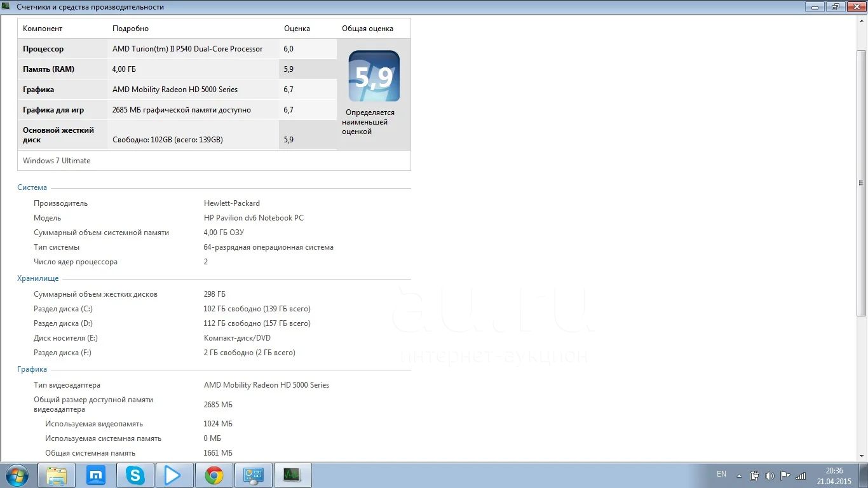This screenshot has height=488, width=868.
Task: Click the '1024 МБ' video memory value
Action: (218, 424)
